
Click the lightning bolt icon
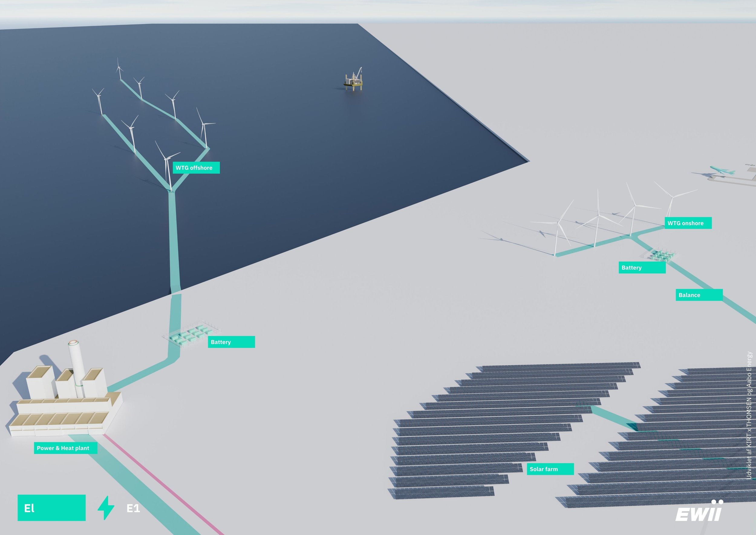point(106,508)
